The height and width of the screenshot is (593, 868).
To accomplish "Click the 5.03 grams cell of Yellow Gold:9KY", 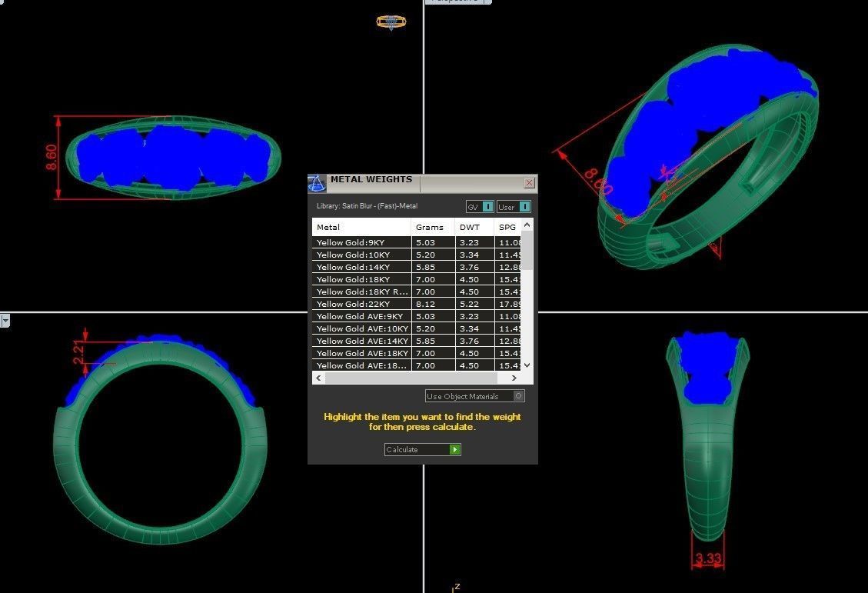I will point(433,242).
